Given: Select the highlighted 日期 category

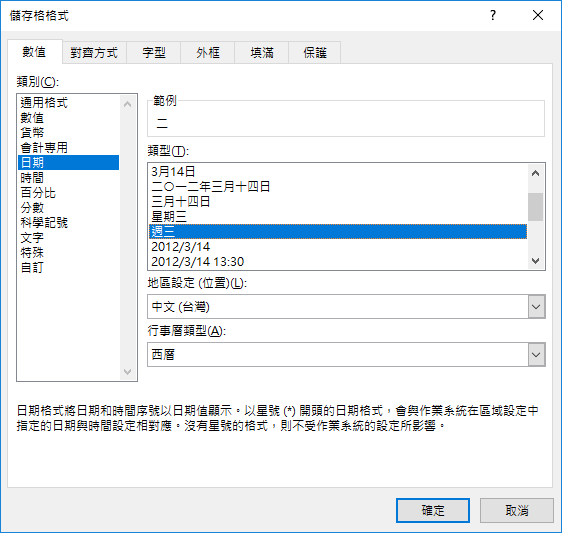Looking at the screenshot, I should coord(68,162).
